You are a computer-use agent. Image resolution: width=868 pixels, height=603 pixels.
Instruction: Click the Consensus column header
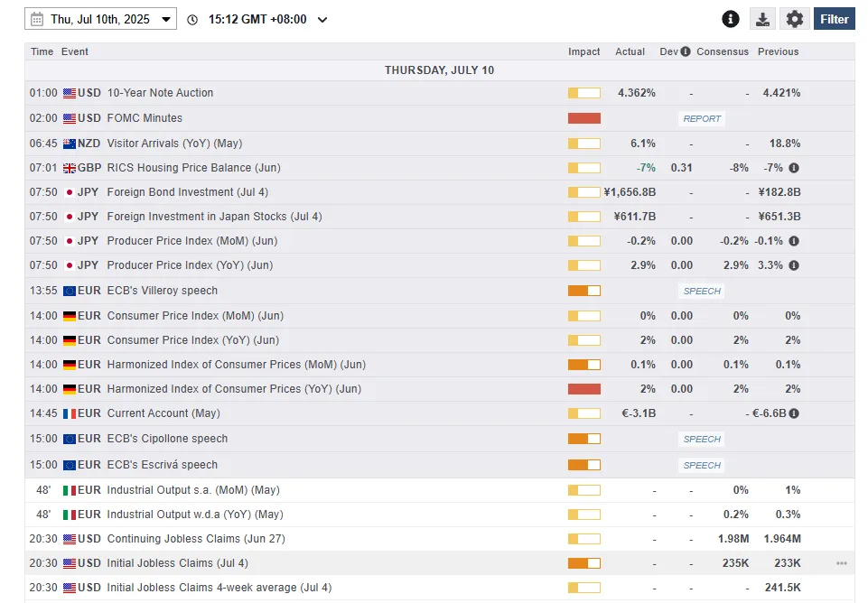722,51
